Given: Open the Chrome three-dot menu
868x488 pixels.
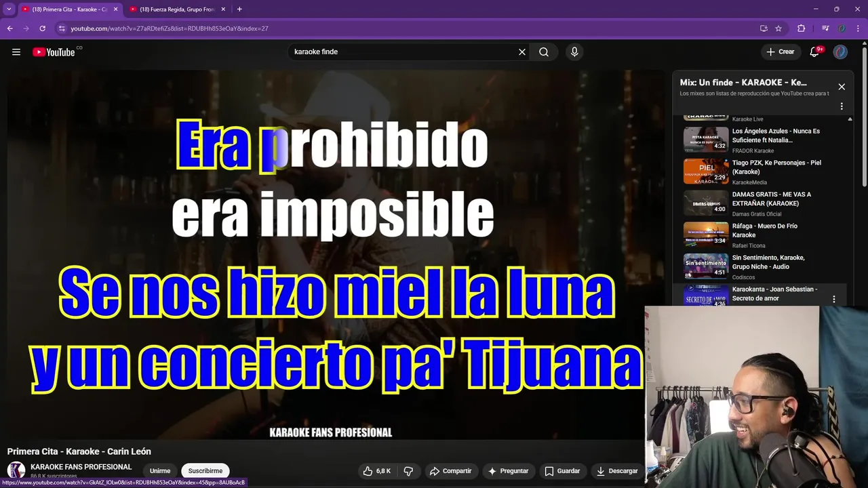Looking at the screenshot, I should (x=858, y=28).
